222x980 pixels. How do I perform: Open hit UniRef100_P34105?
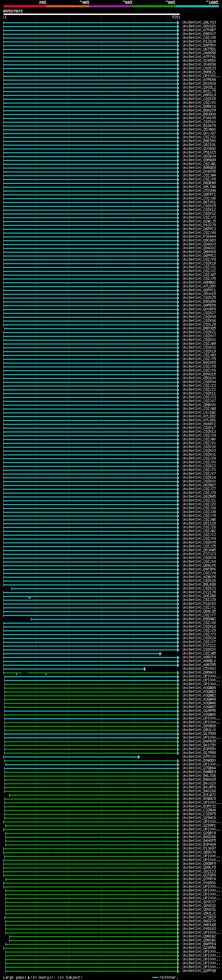click(x=199, y=118)
